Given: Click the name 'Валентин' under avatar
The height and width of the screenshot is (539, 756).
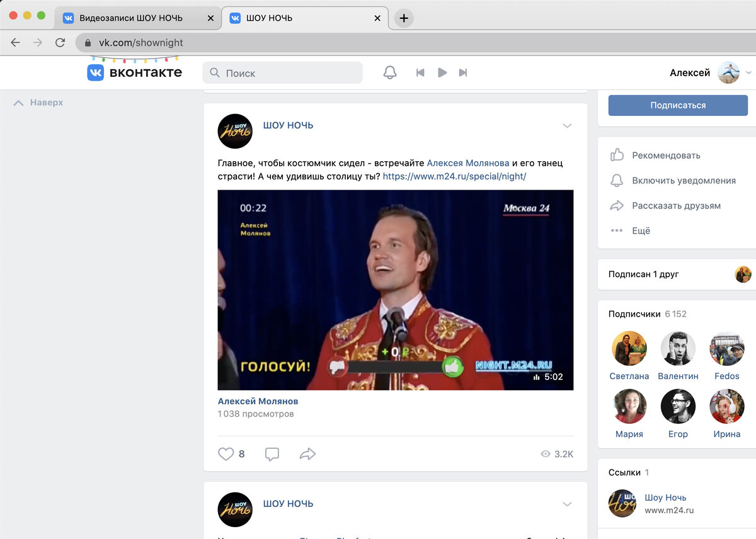Looking at the screenshot, I should point(678,376).
